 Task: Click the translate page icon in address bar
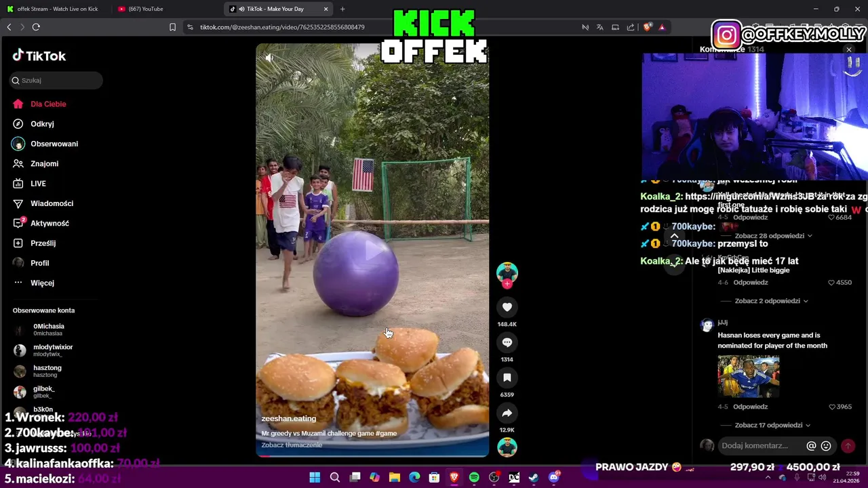(600, 27)
